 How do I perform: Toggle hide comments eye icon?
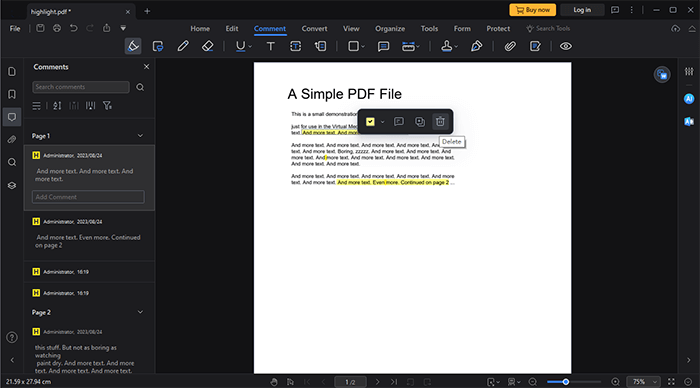click(566, 46)
